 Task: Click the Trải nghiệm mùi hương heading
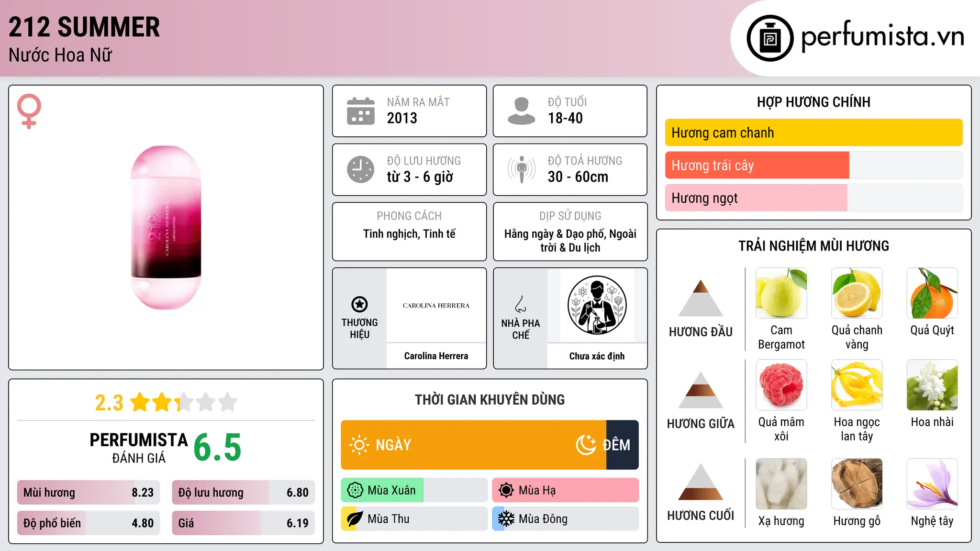pyautogui.click(x=813, y=246)
